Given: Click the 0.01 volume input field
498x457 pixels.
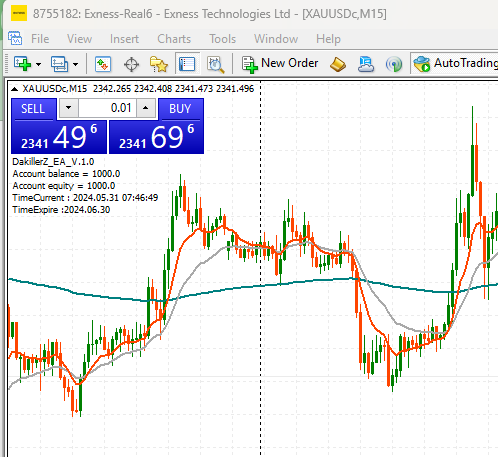Looking at the screenshot, I should coord(107,108).
